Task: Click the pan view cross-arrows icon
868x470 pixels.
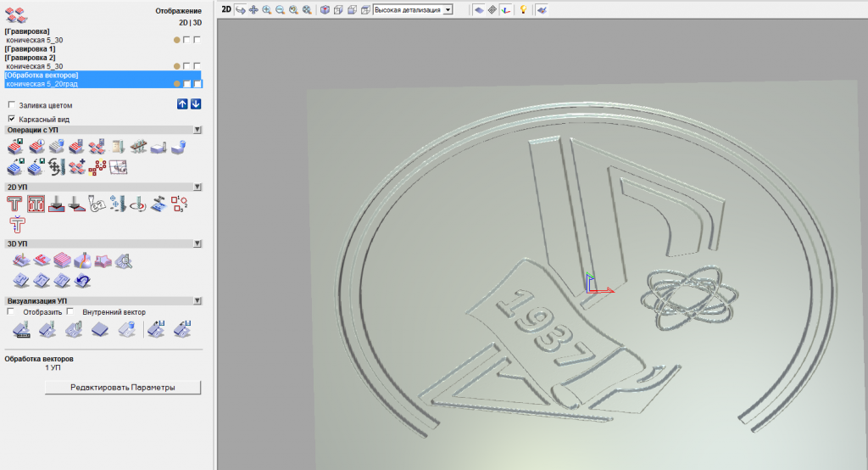Action: click(253, 9)
